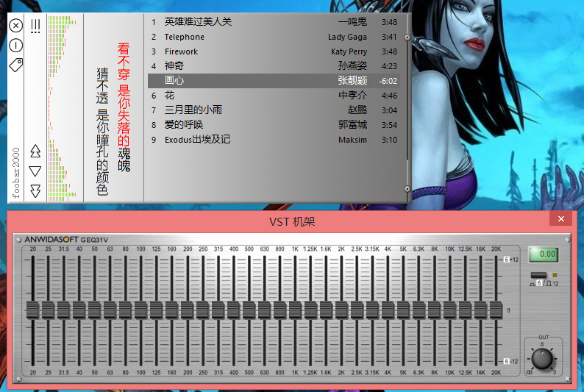The width and height of the screenshot is (584, 392).
Task: Close the VST 机架 window
Action: click(x=561, y=219)
